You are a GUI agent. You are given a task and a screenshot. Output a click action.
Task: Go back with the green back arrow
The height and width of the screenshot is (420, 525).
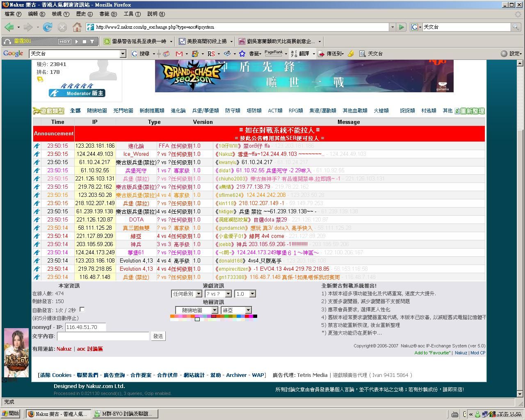click(x=9, y=27)
